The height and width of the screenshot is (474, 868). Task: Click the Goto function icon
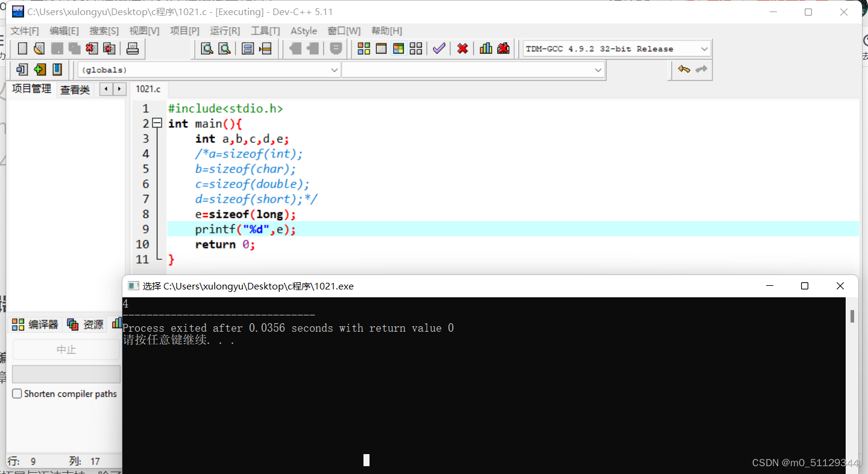(x=247, y=49)
